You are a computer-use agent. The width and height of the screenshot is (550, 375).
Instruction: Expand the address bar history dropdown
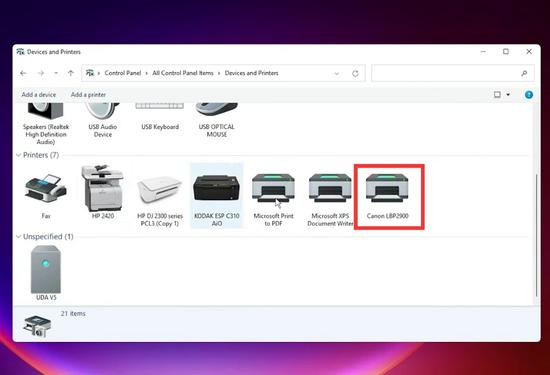(337, 73)
